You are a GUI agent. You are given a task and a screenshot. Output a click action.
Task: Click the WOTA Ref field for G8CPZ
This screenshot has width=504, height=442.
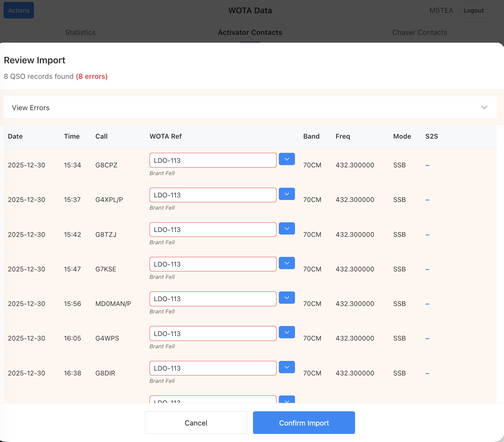click(x=213, y=161)
